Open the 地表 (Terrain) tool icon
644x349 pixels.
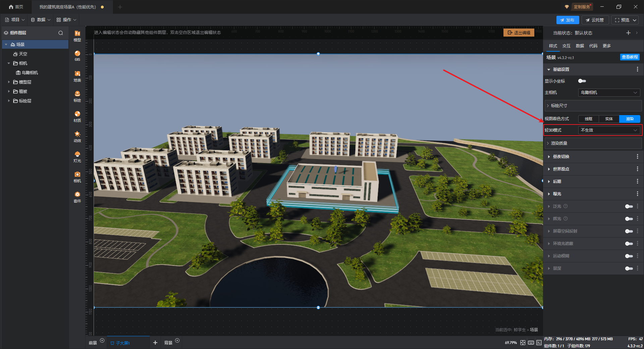click(77, 76)
